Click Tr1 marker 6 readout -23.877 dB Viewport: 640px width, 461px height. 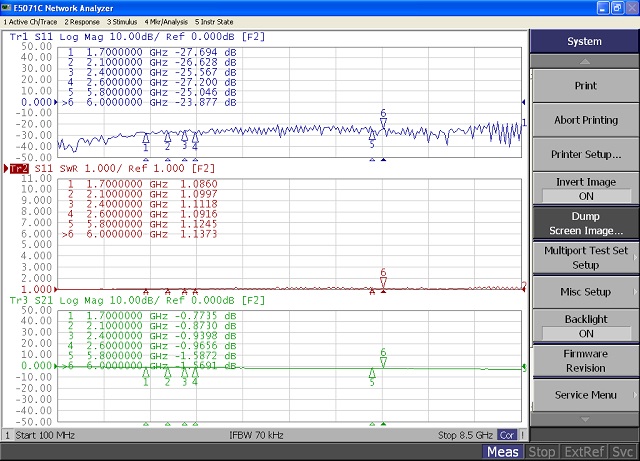[x=206, y=102]
